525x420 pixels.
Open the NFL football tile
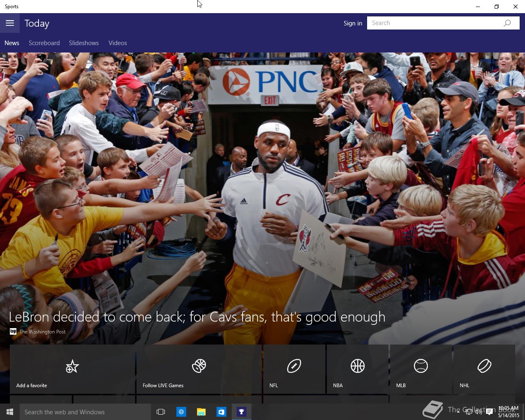pos(294,369)
